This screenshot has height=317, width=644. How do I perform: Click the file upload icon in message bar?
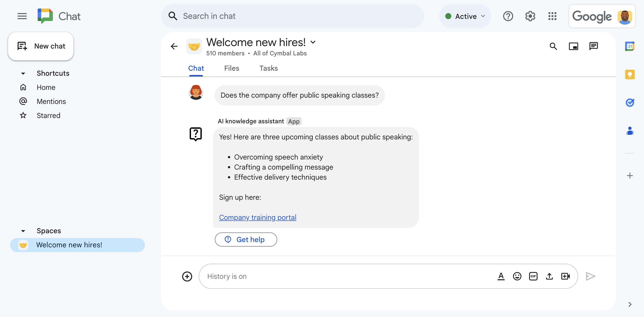(x=549, y=276)
